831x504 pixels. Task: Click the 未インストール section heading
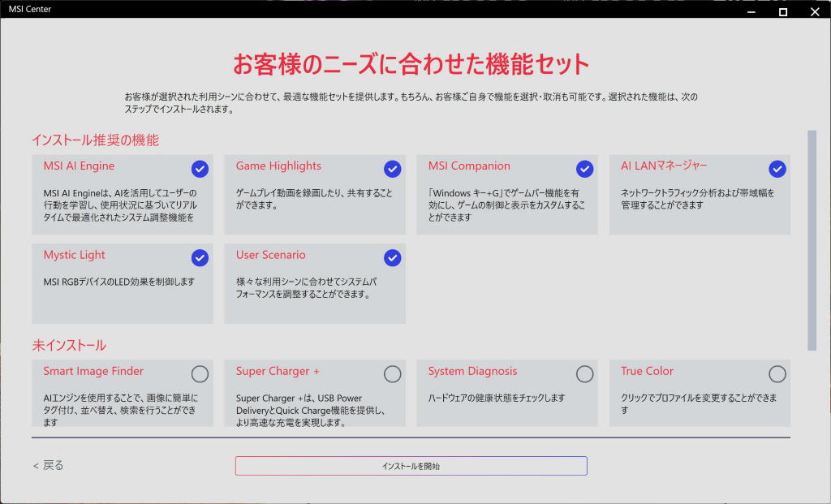point(69,346)
